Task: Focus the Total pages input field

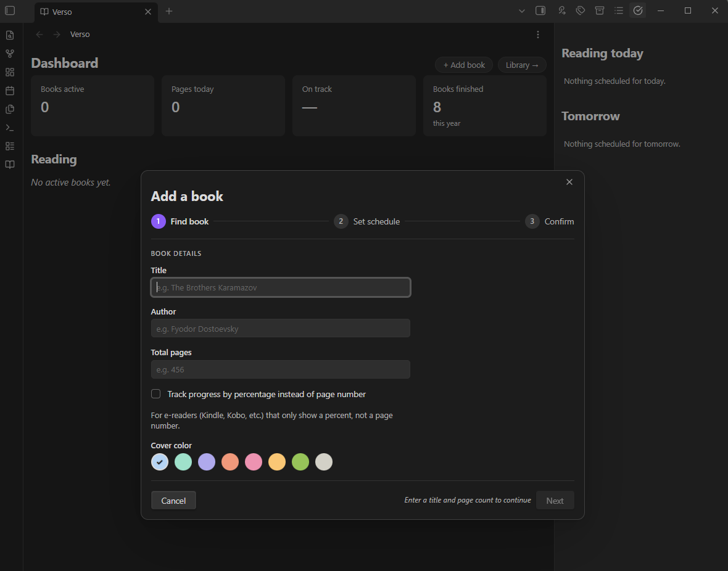Action: (x=281, y=369)
